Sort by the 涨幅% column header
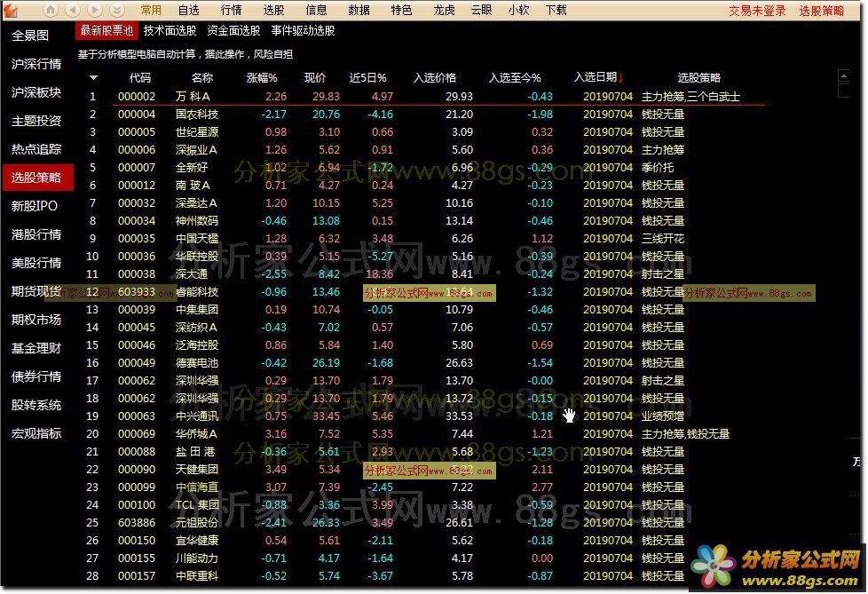The width and height of the screenshot is (868, 594). pos(262,78)
